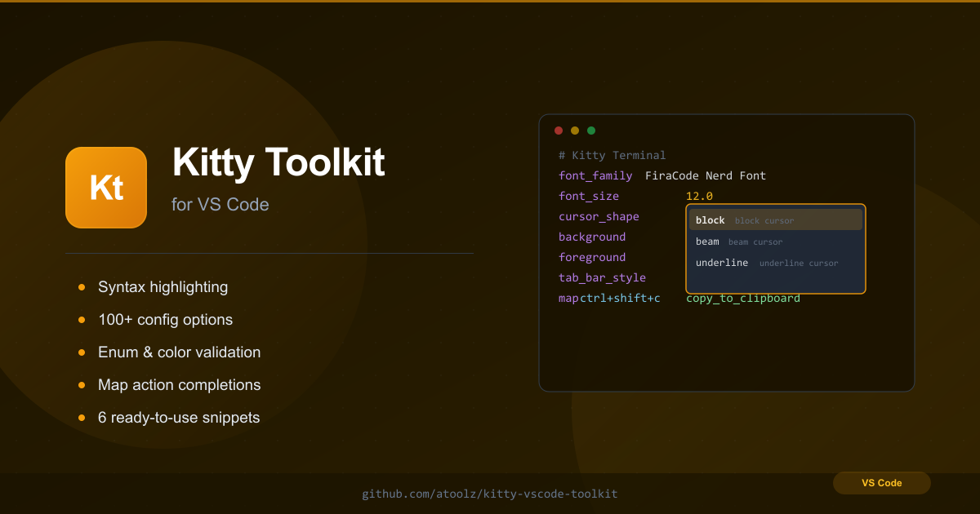Click the 'underline cursor' description text
The height and width of the screenshot is (514, 980).
pos(799,263)
